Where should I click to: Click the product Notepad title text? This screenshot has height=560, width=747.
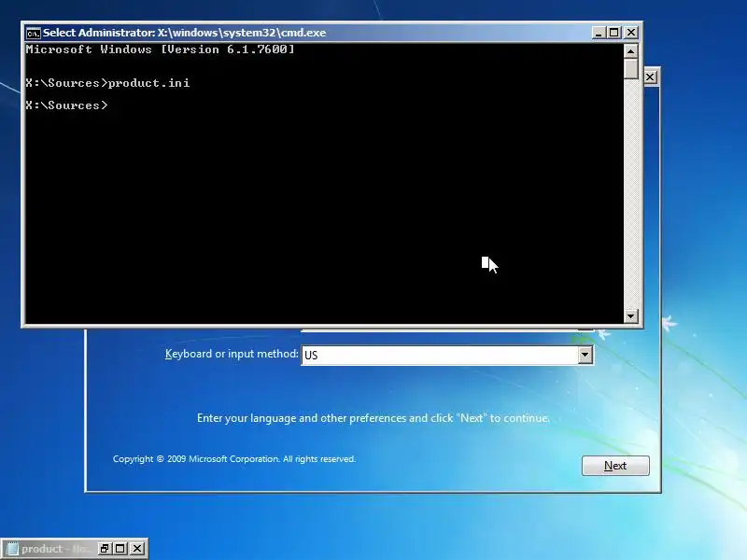tap(56, 549)
